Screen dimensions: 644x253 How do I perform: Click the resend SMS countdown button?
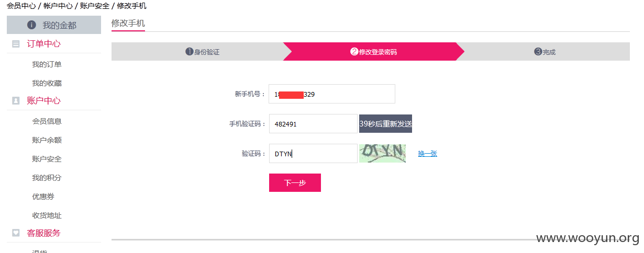(x=385, y=124)
